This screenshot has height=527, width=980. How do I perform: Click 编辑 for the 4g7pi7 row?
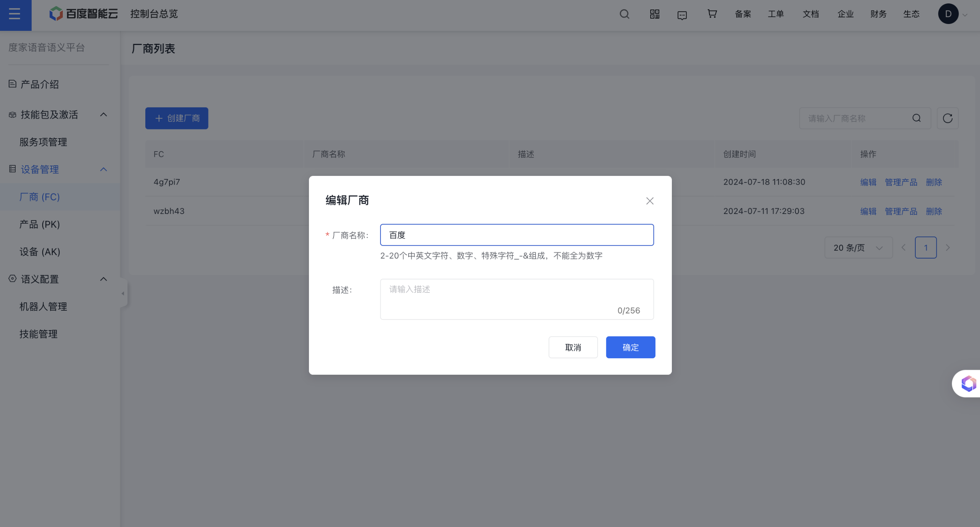pyautogui.click(x=868, y=182)
